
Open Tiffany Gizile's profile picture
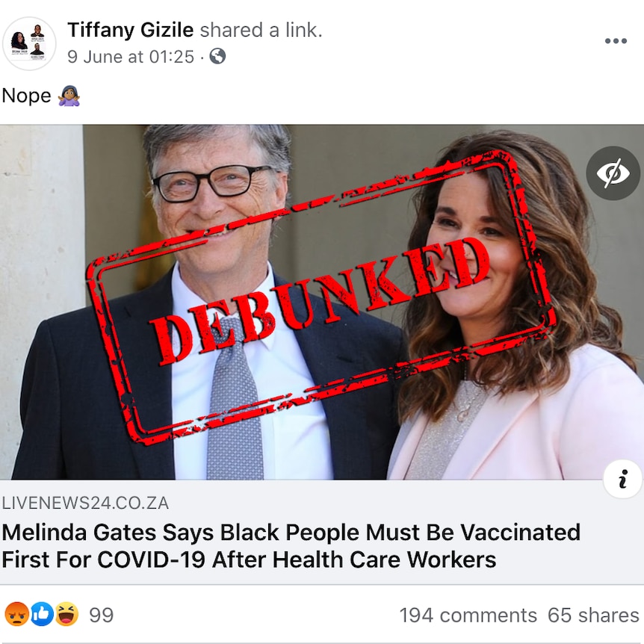coord(29,43)
